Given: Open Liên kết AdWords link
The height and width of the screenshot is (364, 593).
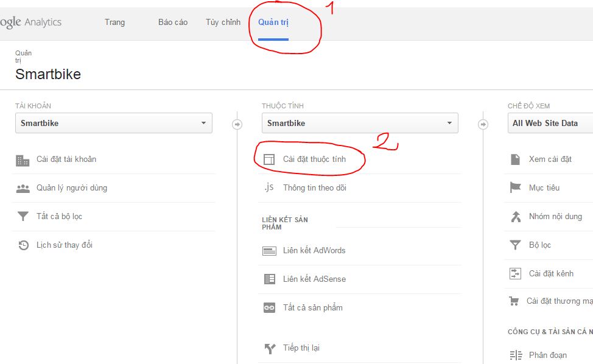Looking at the screenshot, I should (314, 250).
